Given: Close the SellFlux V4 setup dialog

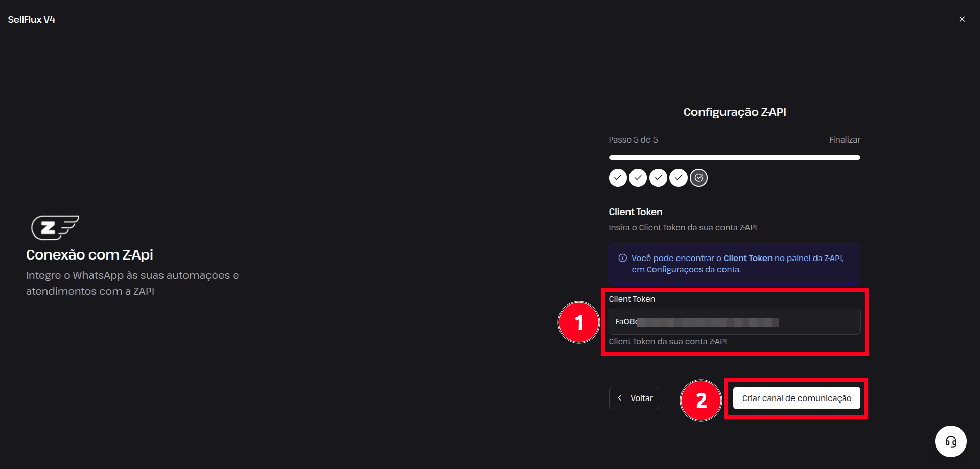Looking at the screenshot, I should pos(962,19).
